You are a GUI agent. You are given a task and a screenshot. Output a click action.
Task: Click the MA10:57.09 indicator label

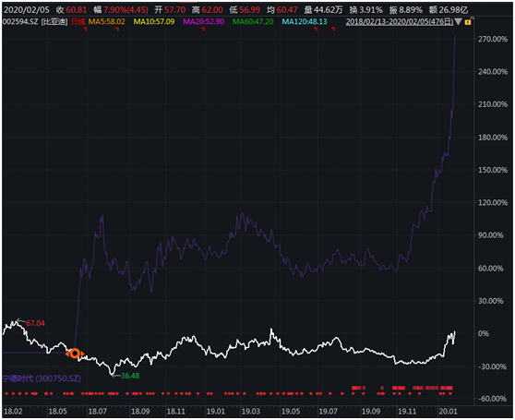154,21
